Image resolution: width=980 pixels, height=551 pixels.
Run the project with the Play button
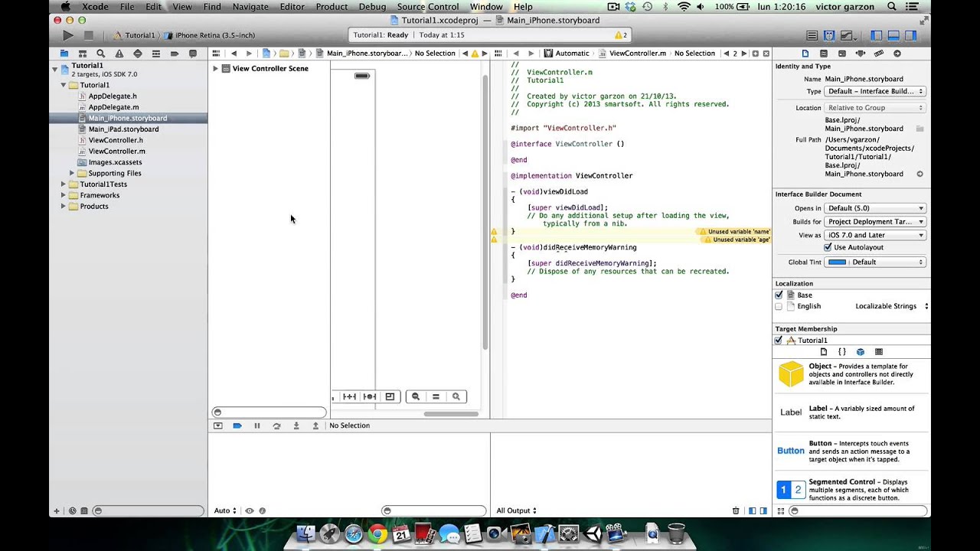[x=68, y=35]
